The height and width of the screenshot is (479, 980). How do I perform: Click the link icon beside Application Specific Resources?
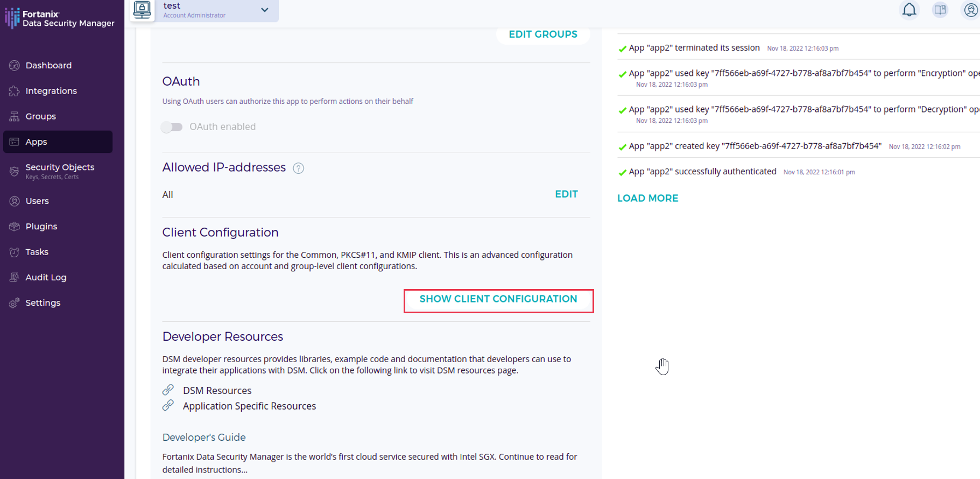click(x=168, y=405)
